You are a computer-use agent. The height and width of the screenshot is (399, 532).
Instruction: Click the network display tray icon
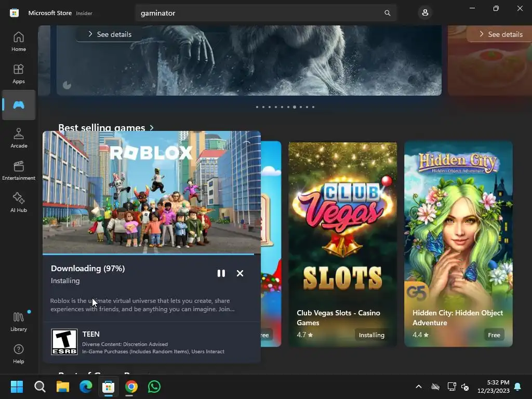(451, 387)
